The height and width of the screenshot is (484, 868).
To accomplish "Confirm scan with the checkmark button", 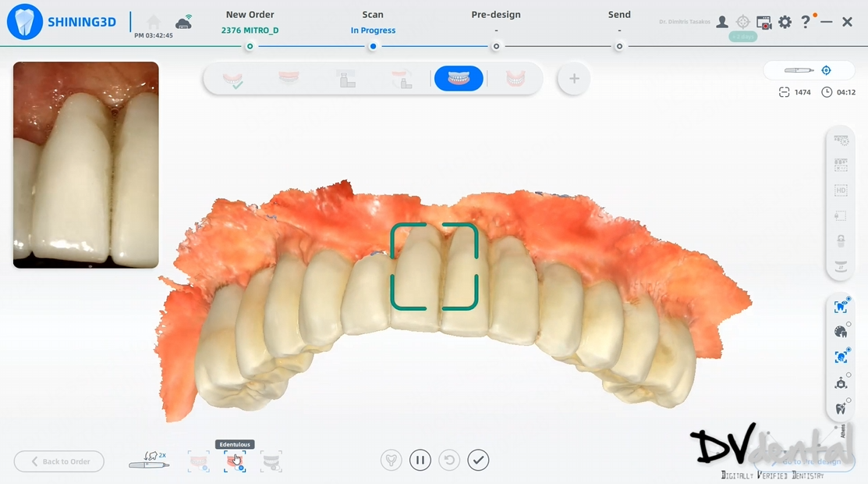I will (478, 461).
